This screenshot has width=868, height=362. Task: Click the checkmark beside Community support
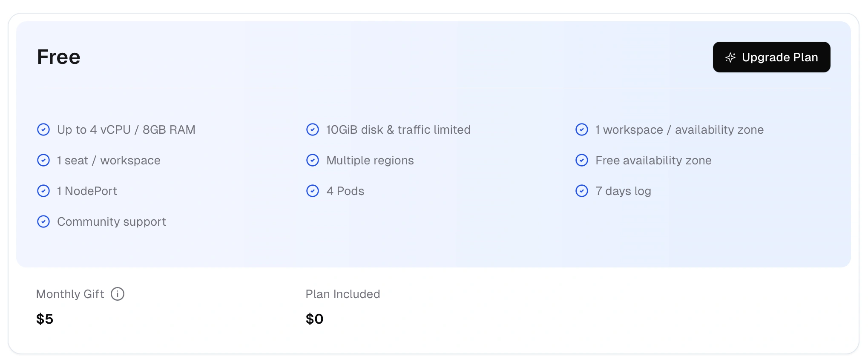point(43,221)
